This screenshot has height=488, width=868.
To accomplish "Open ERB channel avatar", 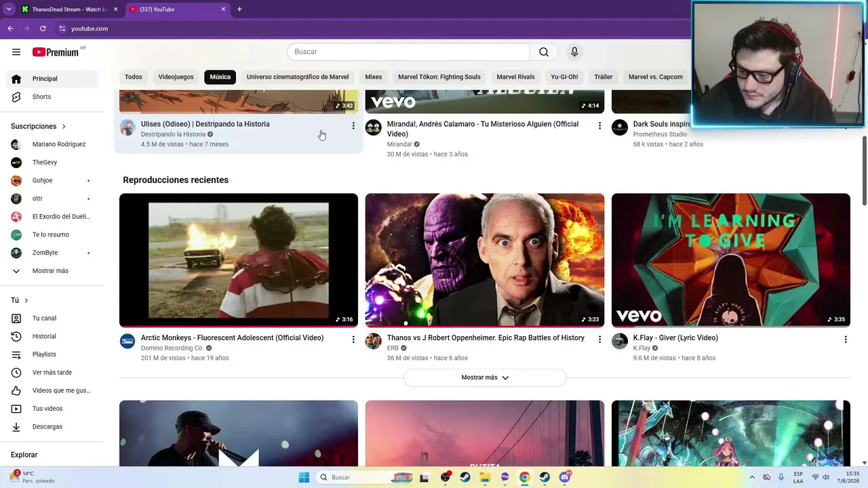I will 374,341.
